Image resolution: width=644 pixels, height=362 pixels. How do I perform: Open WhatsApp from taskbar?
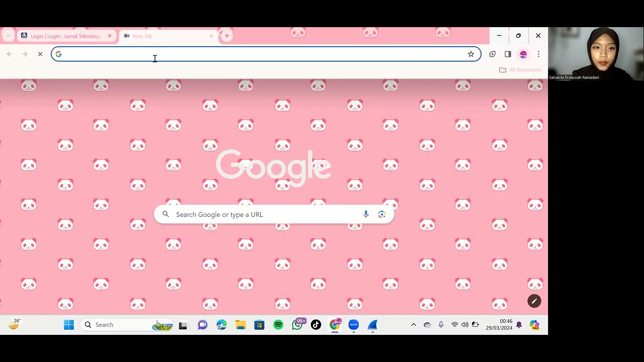click(x=297, y=325)
